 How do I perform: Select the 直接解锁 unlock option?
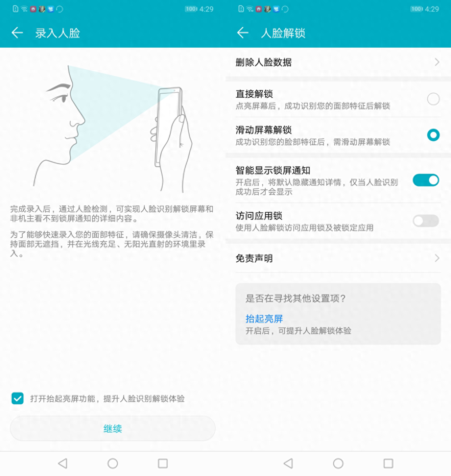(x=433, y=99)
